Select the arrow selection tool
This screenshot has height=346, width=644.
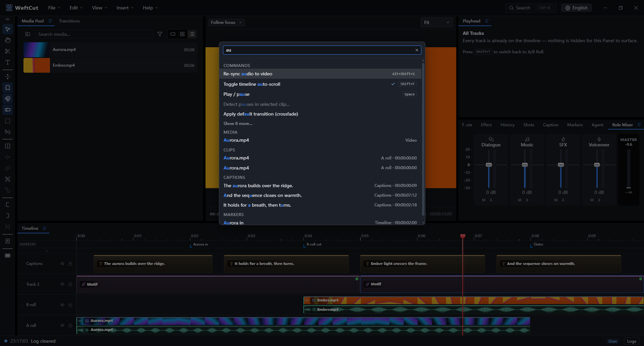point(7,29)
